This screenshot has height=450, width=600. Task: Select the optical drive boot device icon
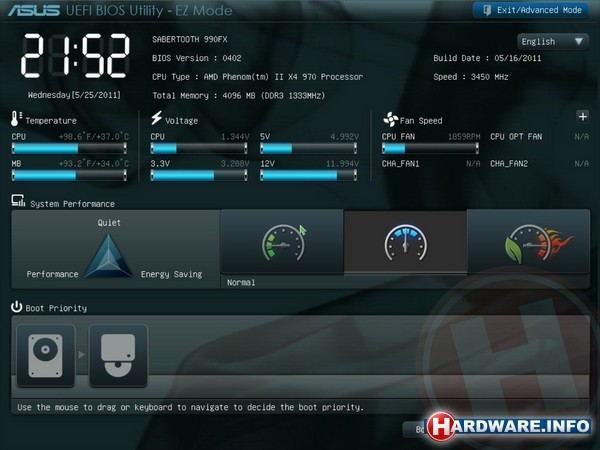(x=118, y=355)
